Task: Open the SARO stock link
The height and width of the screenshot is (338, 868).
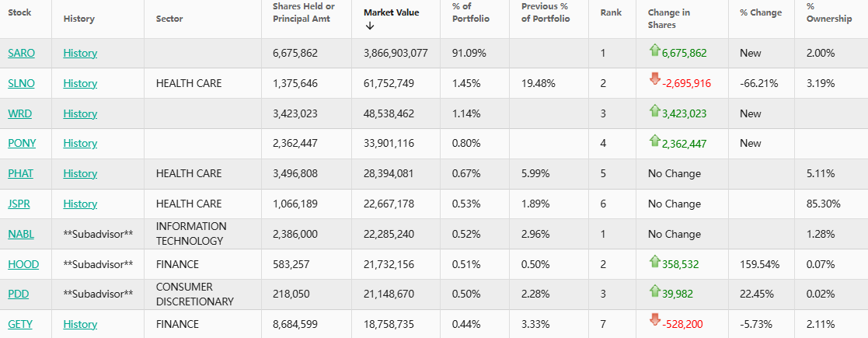Action: click(21, 53)
